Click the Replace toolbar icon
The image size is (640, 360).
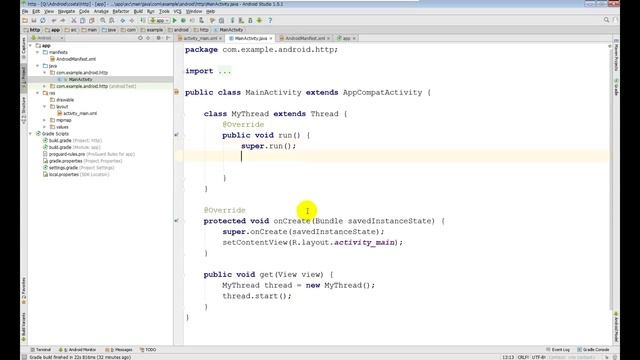(112, 20)
